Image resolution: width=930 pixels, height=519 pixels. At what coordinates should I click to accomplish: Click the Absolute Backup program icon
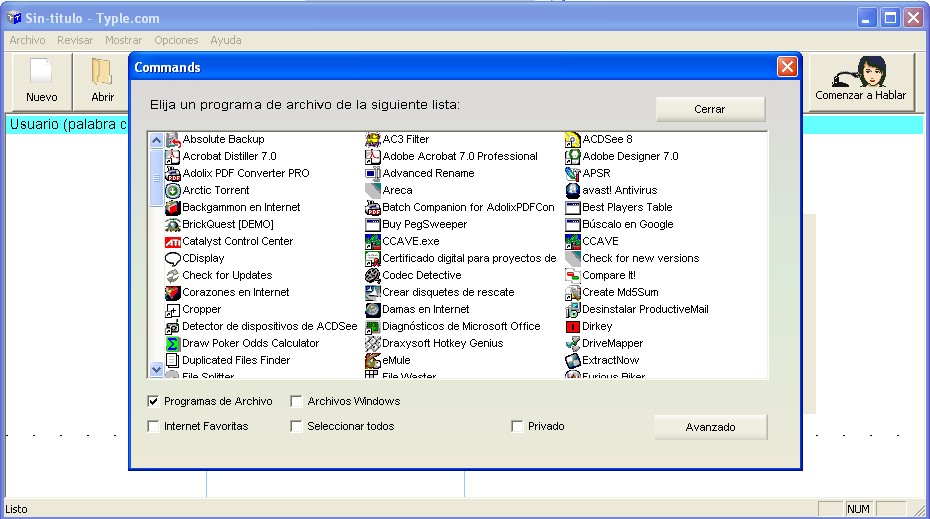(x=173, y=140)
